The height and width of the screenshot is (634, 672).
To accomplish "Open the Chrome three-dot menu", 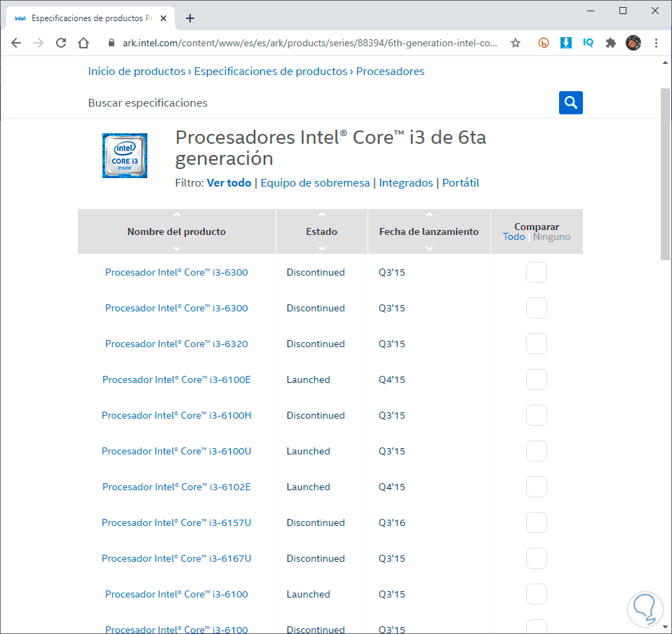I will coord(656,43).
